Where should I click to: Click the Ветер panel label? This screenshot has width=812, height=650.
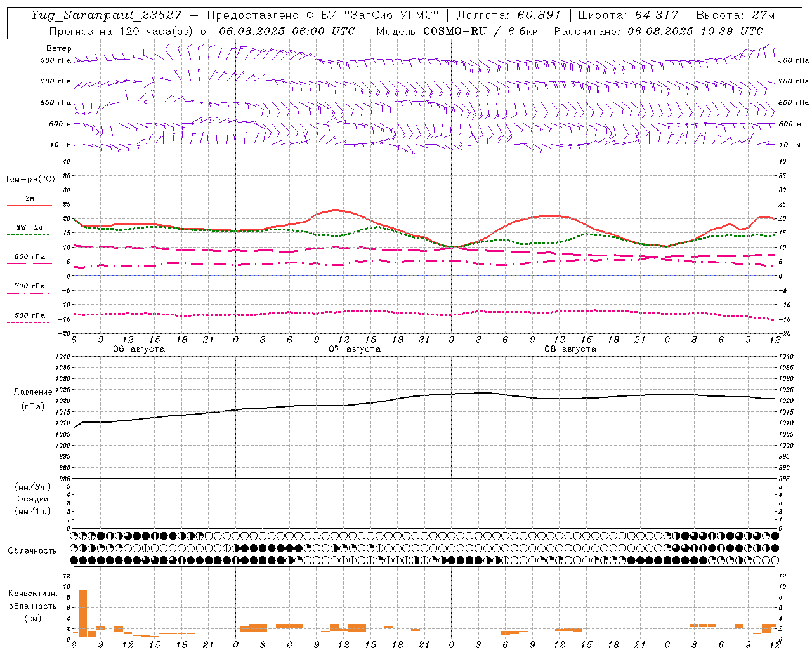click(x=59, y=48)
